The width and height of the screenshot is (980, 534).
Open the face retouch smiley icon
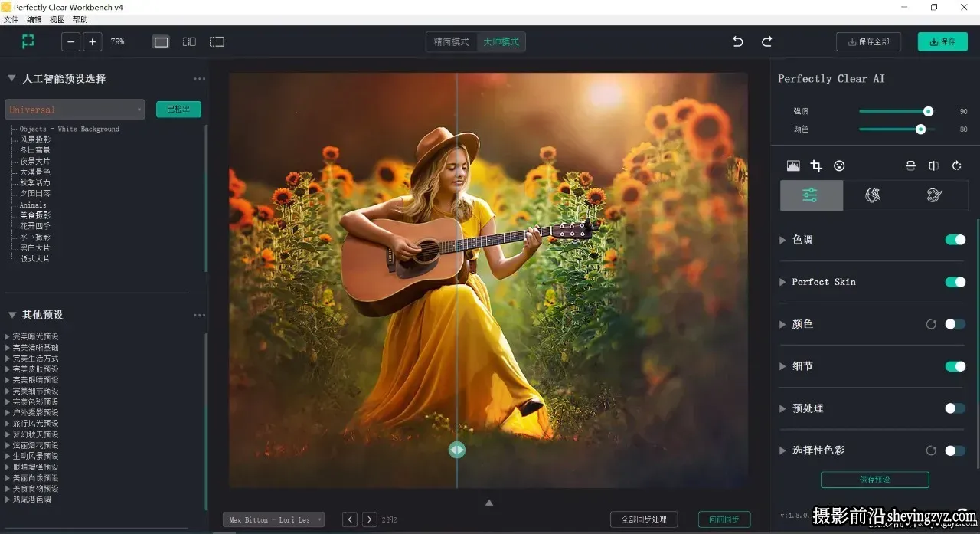(x=839, y=165)
